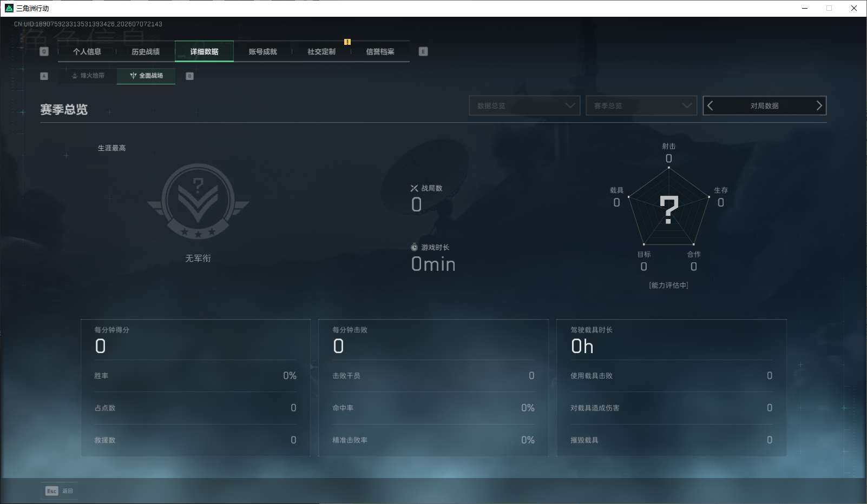Select the 详细数据 tab
Viewport: 867px width, 504px height.
[205, 51]
